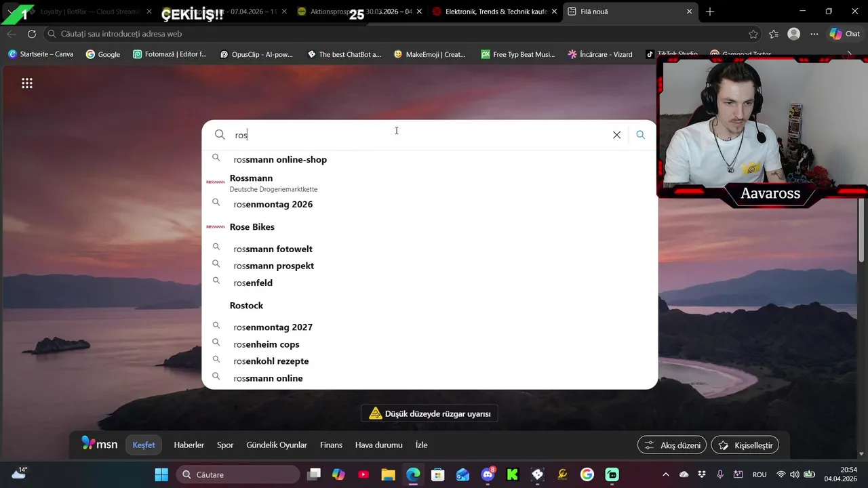
Task: Switch to the Loyalty BotRix tab
Action: click(88, 12)
